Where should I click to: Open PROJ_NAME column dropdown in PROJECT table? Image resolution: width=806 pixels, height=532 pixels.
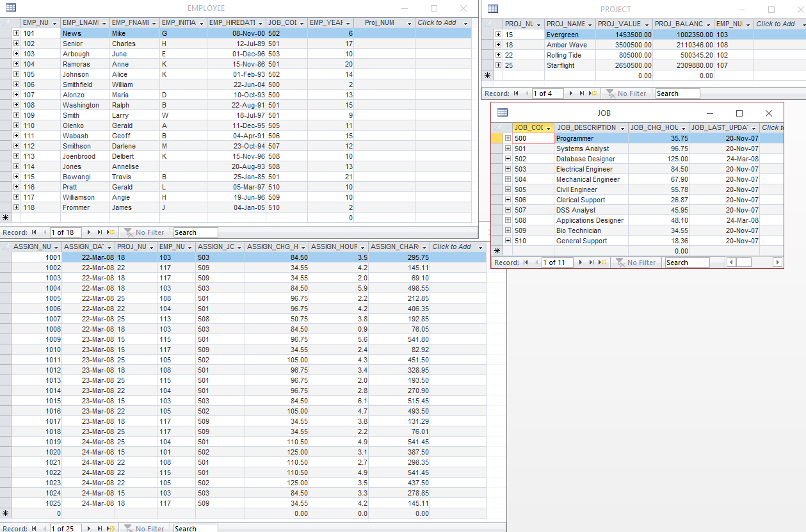tap(590, 24)
